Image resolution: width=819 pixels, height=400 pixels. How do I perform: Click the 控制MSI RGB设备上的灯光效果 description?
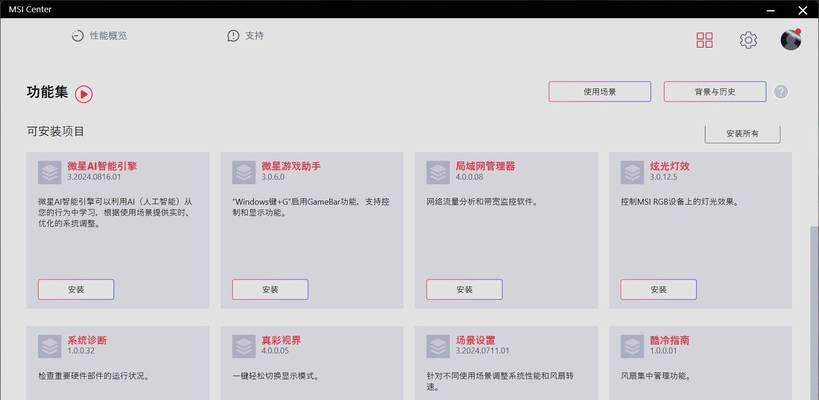(680, 201)
